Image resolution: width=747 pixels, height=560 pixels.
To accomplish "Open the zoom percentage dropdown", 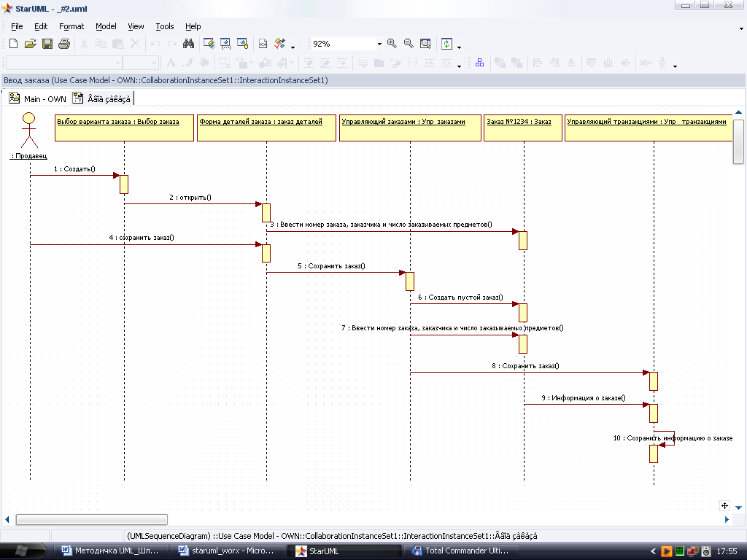I will pos(379,44).
